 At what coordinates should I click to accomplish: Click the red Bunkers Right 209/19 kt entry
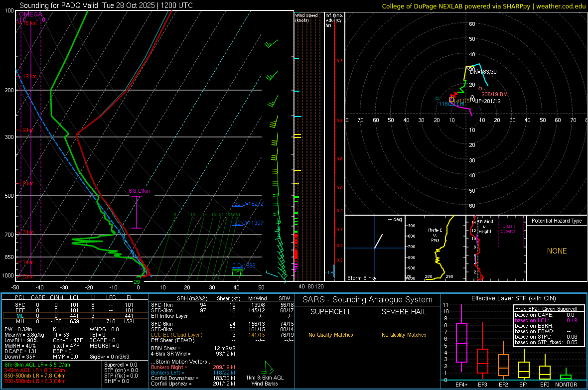(x=193, y=367)
